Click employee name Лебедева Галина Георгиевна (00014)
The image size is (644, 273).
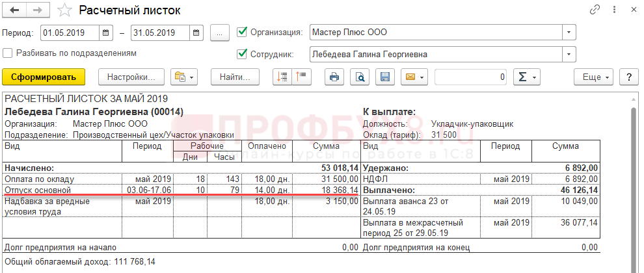pyautogui.click(x=94, y=112)
